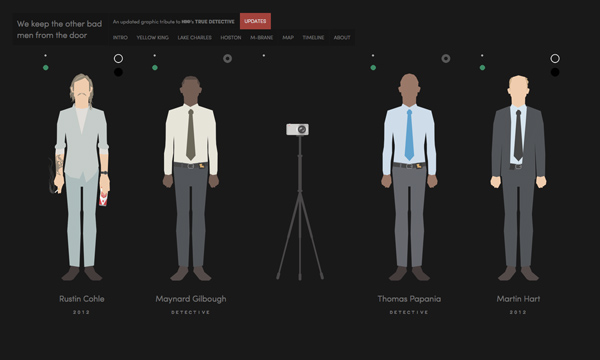Click the '2012' label under Martin Hart
The width and height of the screenshot is (600, 360).
(x=518, y=312)
